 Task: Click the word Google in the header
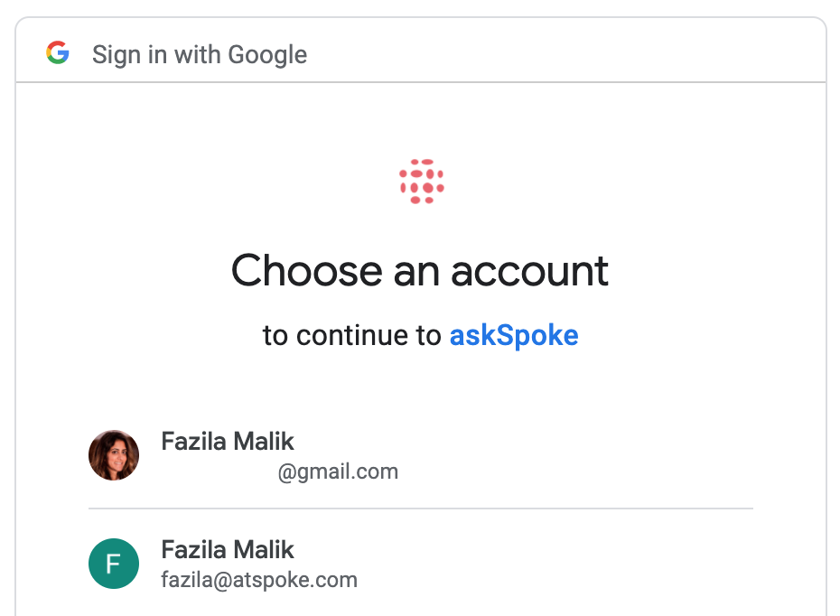pos(267,56)
